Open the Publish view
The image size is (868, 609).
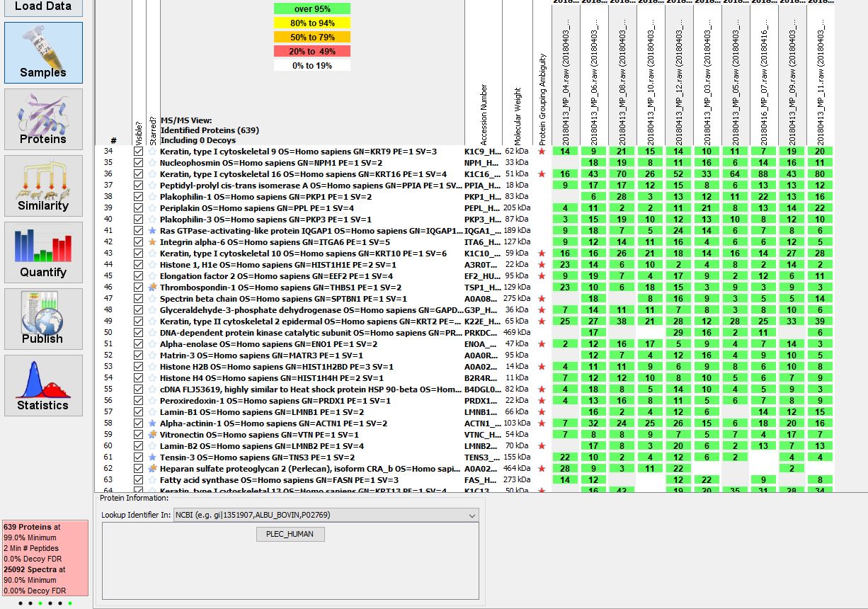(x=43, y=319)
